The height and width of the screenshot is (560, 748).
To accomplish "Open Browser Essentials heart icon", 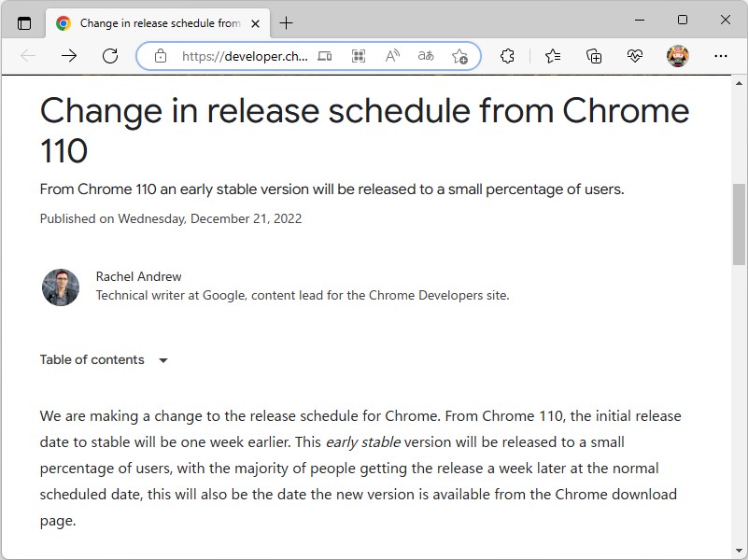I will [x=635, y=56].
